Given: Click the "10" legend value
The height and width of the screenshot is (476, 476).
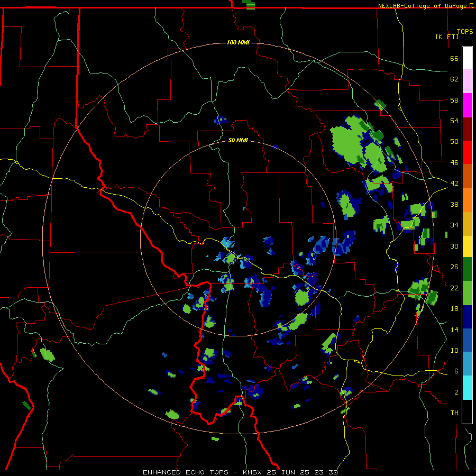Looking at the screenshot, I should point(454,350).
